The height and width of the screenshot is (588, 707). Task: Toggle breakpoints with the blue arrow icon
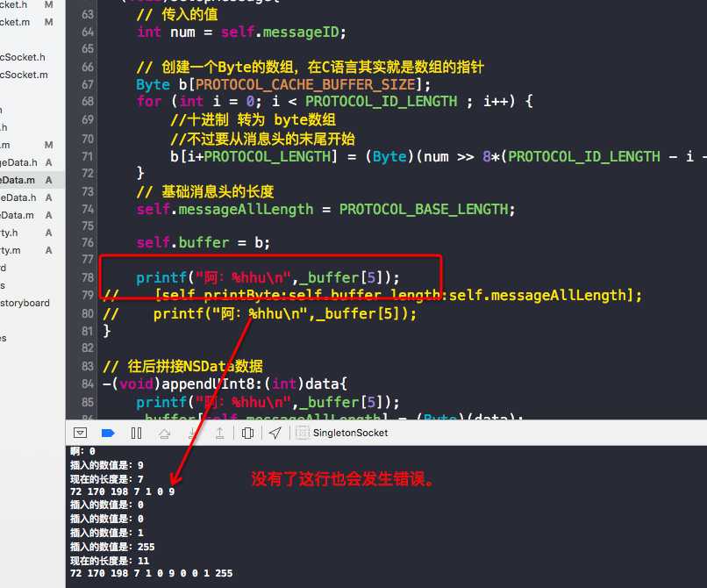(108, 434)
